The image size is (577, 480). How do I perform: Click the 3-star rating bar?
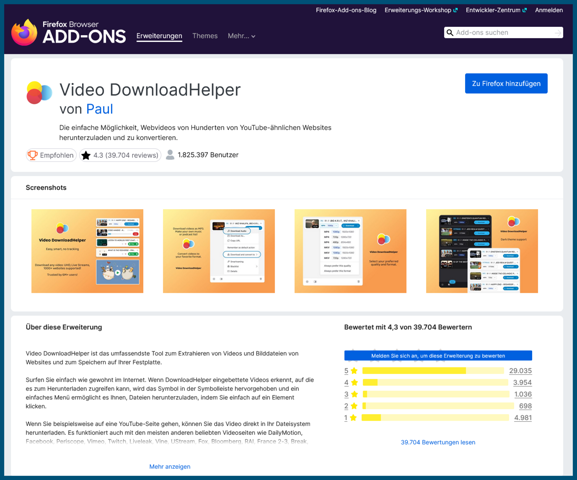[x=436, y=394]
